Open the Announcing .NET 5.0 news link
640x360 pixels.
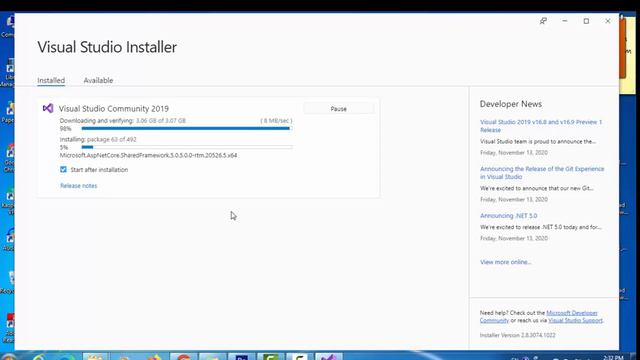click(509, 216)
